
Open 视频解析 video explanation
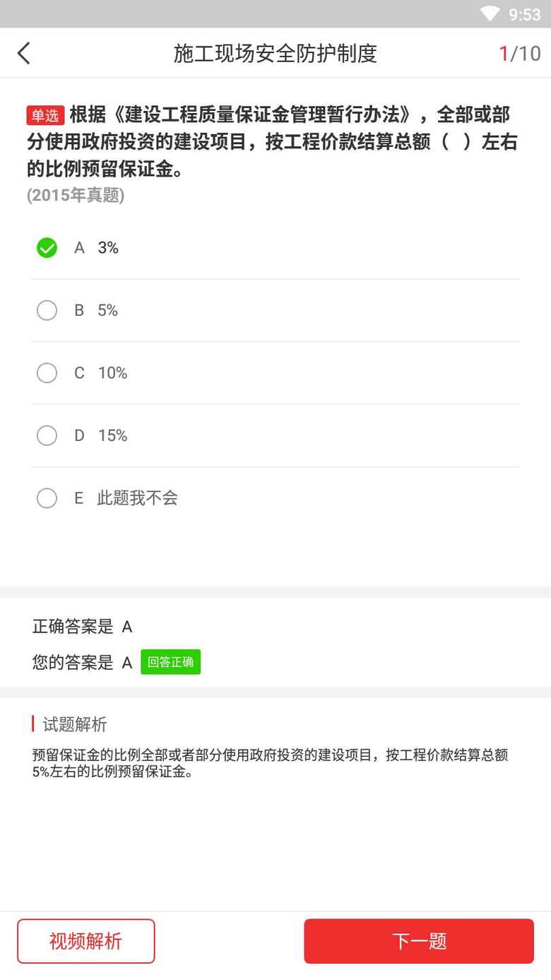point(85,940)
